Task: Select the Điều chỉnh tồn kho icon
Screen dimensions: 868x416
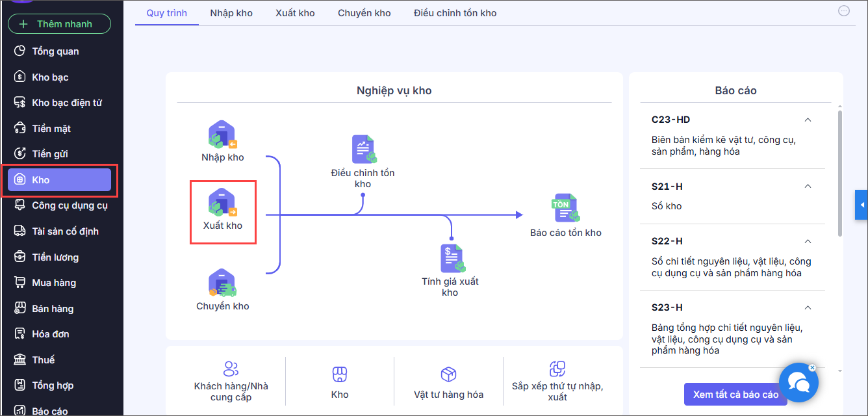Action: [x=363, y=149]
